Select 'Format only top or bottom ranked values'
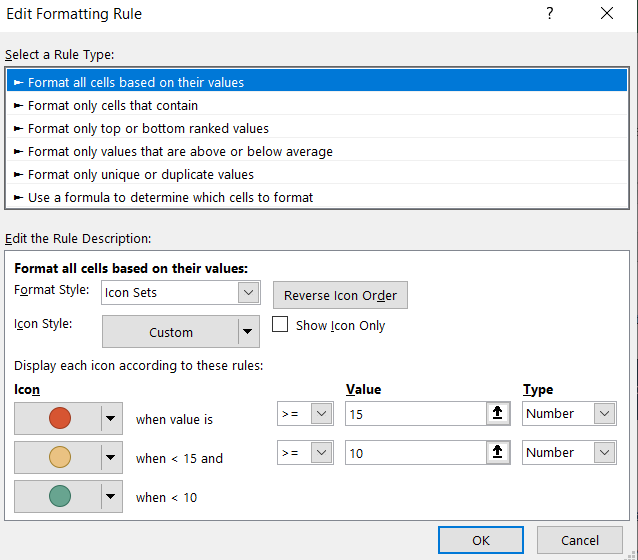Viewport: 638px width, 560px height. tap(148, 128)
